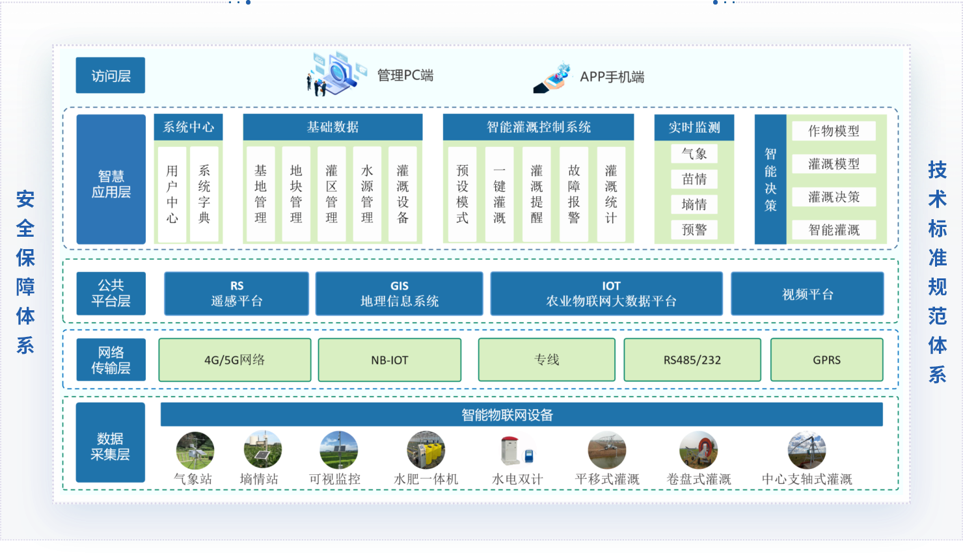Click the APP手机端 hand icon

point(553,78)
